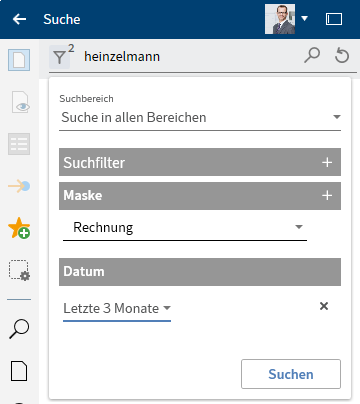The width and height of the screenshot is (360, 404).
Task: Add a filter with Suchfilter plus
Action: coord(327,162)
